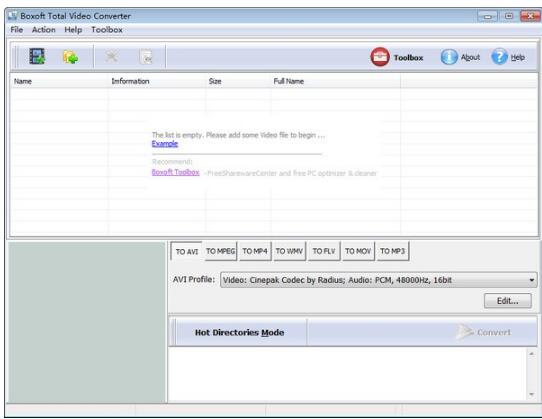Switch to the TO MP3 tab
This screenshot has height=419, width=542.
[393, 251]
